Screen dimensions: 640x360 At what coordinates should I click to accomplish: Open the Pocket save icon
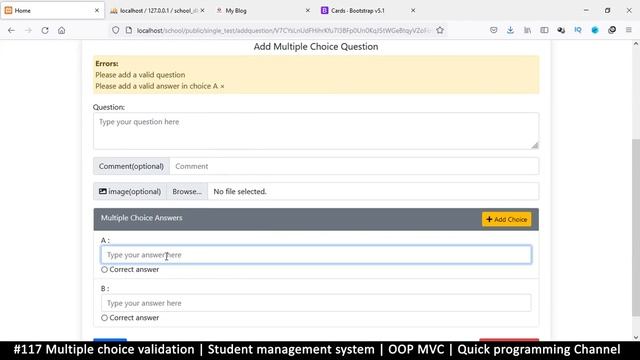(x=493, y=30)
